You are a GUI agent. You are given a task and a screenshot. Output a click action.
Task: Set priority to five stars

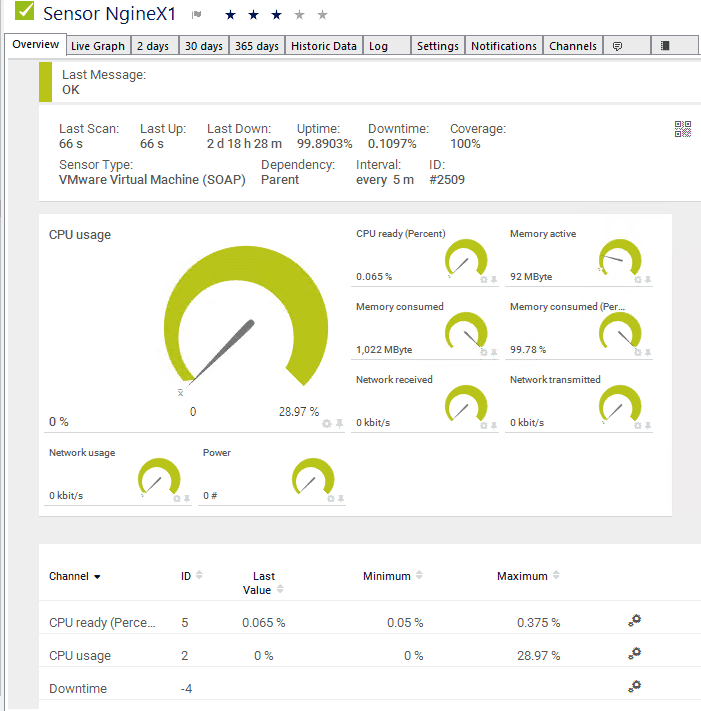click(322, 15)
